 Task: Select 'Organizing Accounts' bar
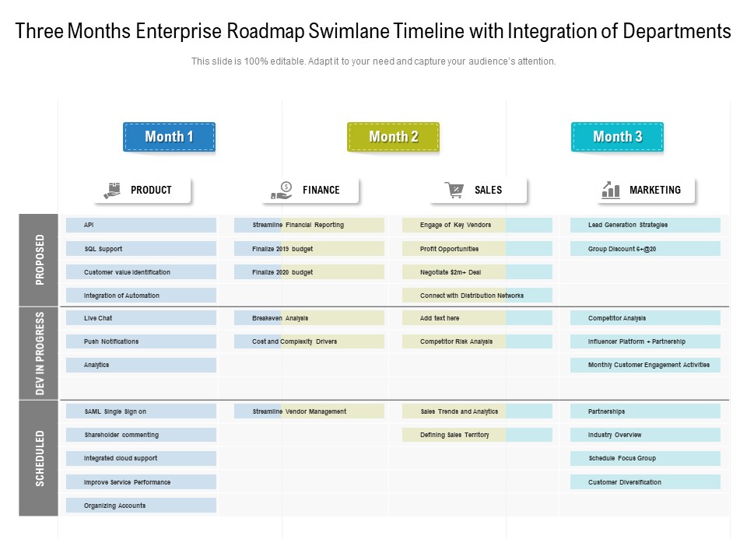(141, 506)
